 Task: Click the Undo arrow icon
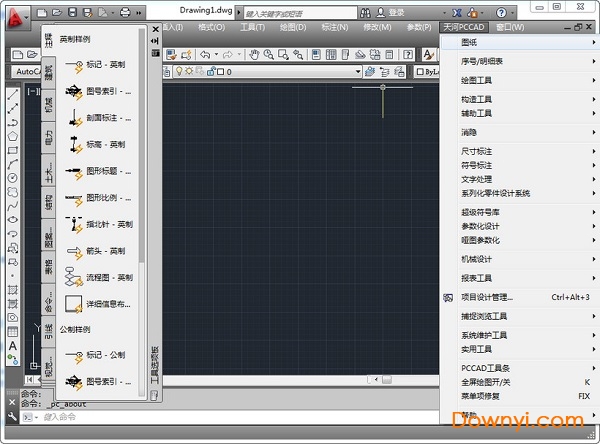coord(205,55)
